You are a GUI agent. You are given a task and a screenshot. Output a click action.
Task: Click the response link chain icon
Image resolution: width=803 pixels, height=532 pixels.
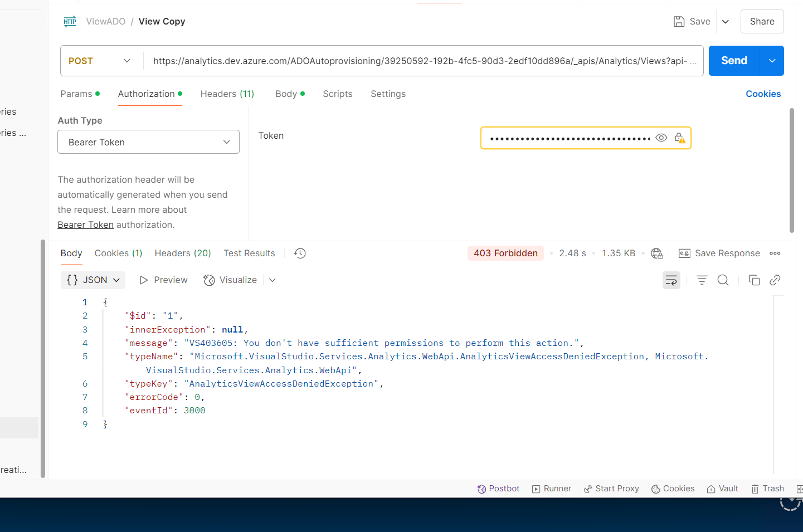point(775,280)
